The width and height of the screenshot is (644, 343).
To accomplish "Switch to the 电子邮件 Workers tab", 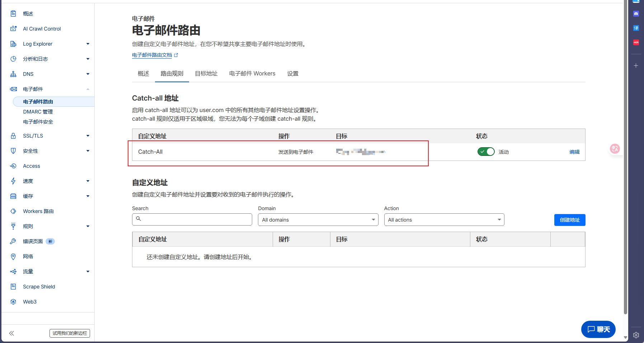I will [x=252, y=74].
